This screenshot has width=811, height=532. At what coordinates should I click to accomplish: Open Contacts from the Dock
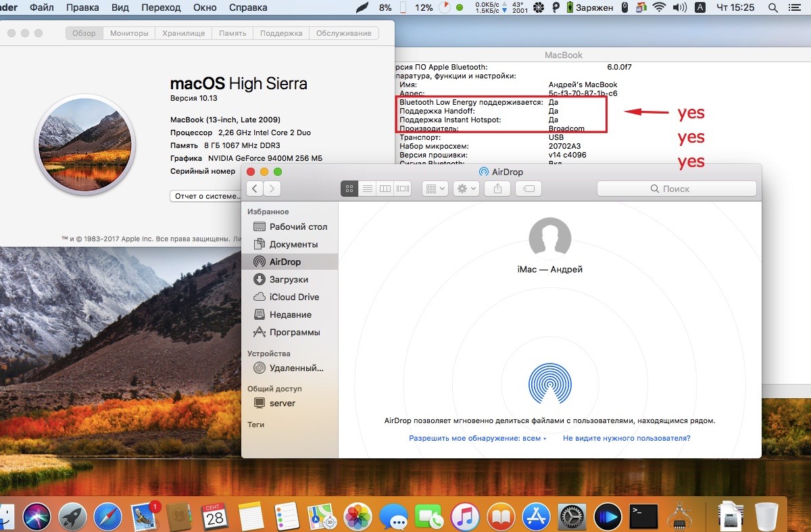(180, 518)
